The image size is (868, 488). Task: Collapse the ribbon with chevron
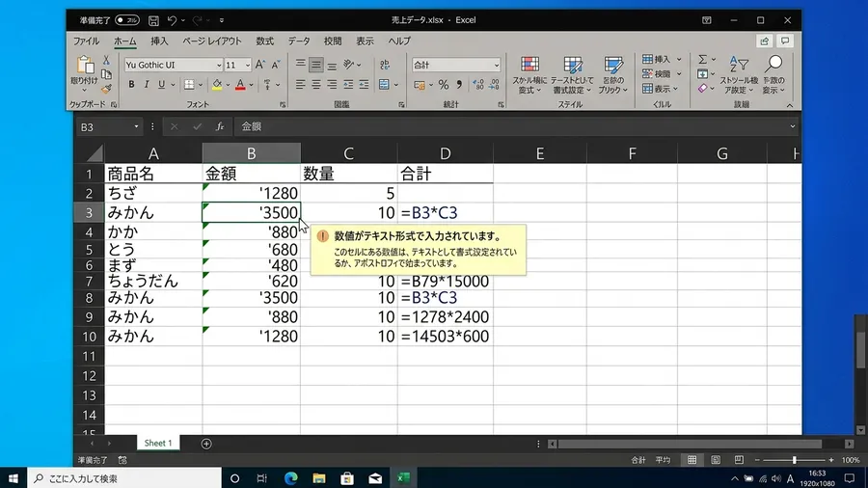pos(789,105)
